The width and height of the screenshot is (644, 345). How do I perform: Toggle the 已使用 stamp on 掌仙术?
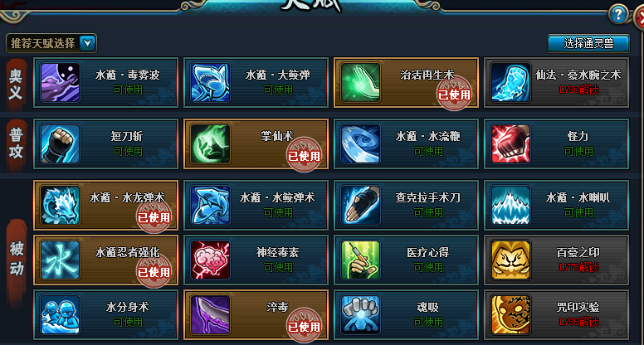pos(304,155)
